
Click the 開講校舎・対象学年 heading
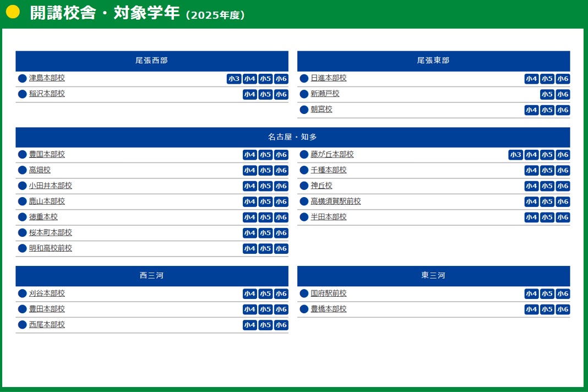105,13
